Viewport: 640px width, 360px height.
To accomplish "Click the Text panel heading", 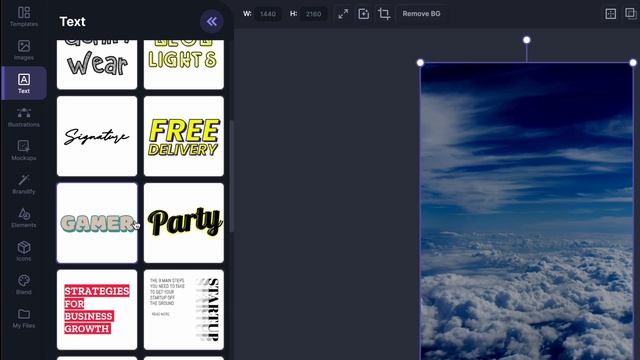I will click(72, 22).
